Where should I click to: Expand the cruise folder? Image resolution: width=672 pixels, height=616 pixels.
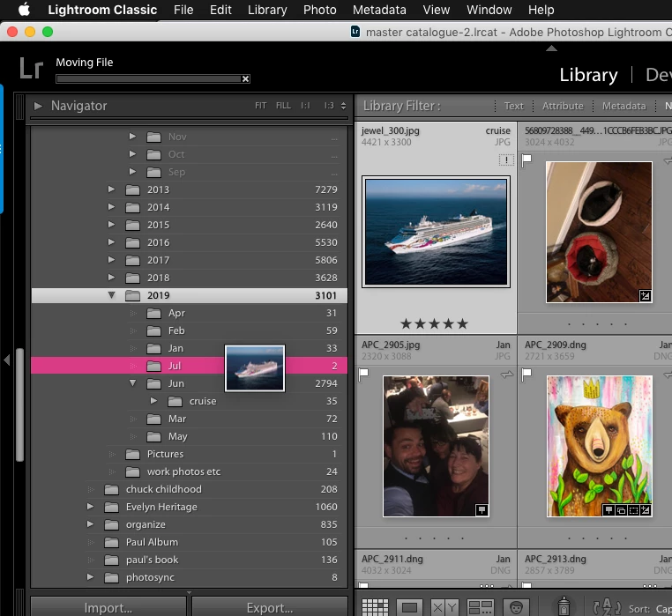[x=153, y=401]
